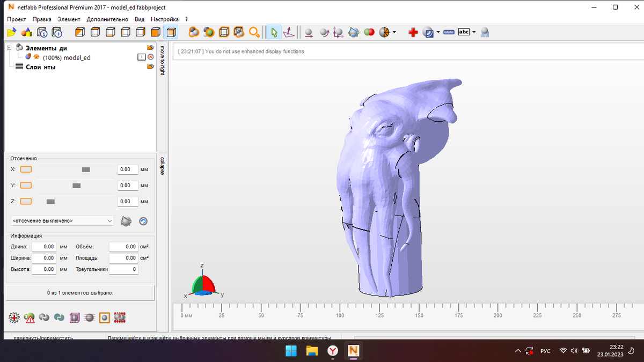Open the Проект menu

17,19
